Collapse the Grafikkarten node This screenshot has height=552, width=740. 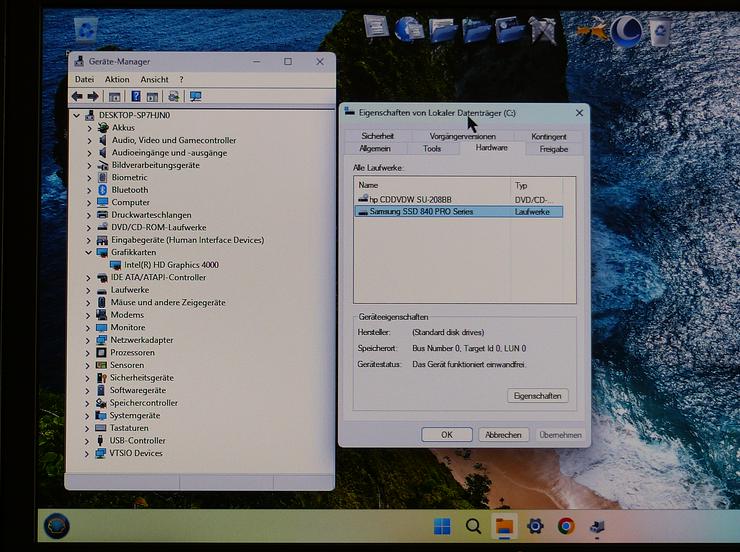[x=88, y=252]
